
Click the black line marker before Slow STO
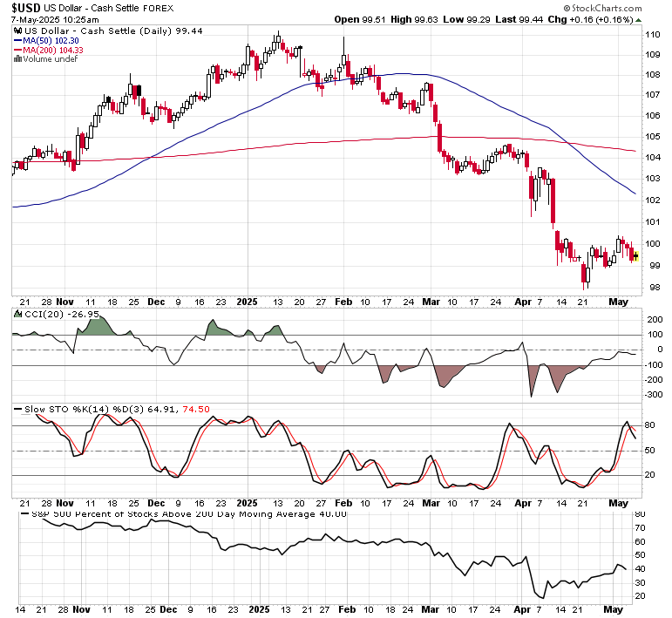pos(18,410)
